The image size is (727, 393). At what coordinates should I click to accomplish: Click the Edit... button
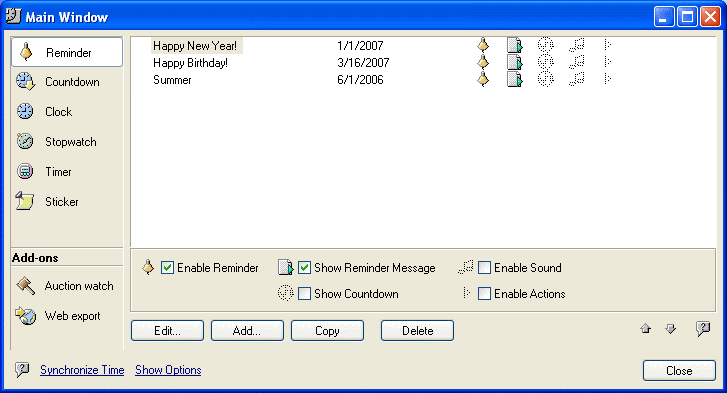point(167,330)
